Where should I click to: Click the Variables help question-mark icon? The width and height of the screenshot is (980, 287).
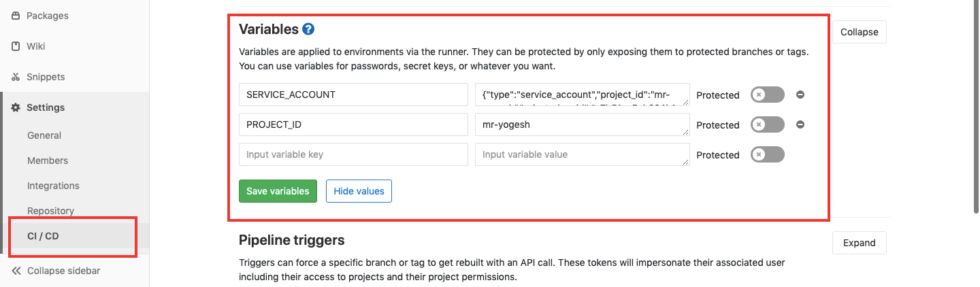pyautogui.click(x=308, y=29)
